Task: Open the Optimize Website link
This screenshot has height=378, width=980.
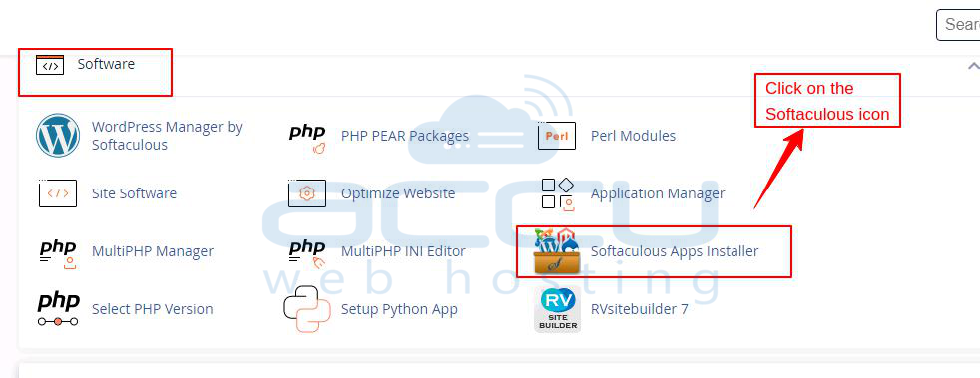Action: (x=398, y=193)
